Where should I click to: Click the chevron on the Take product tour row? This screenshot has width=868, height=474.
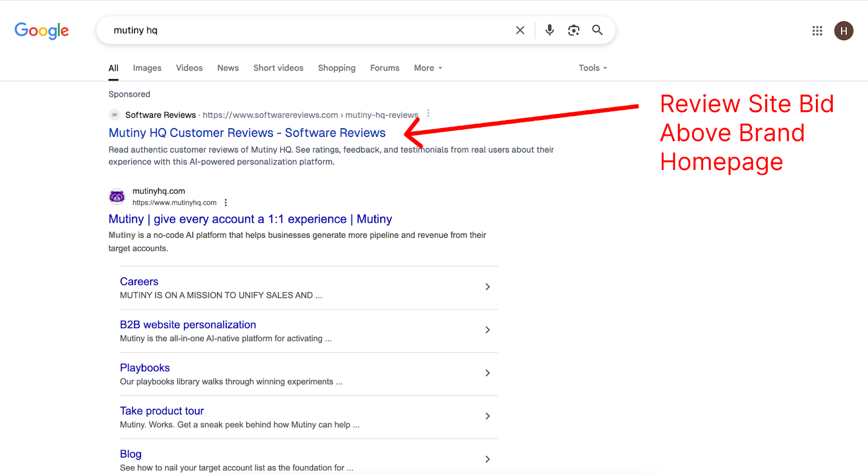(487, 416)
